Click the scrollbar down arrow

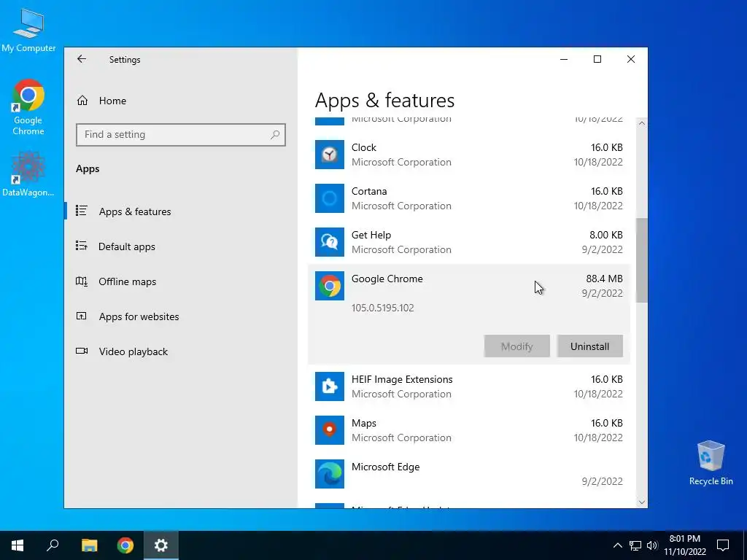(641, 502)
